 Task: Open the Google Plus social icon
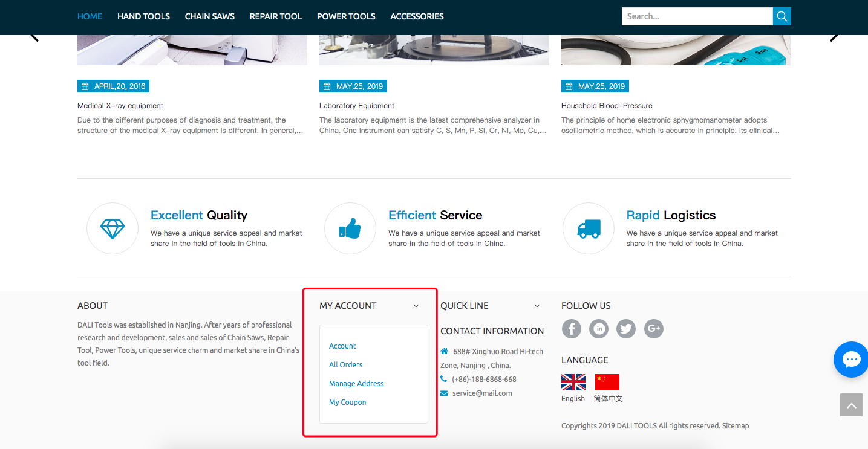653,329
